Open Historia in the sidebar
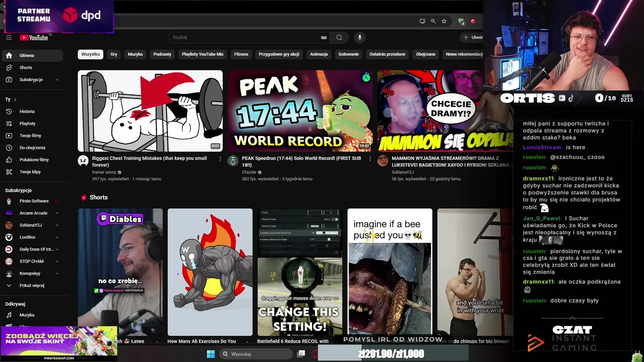This screenshot has height=362, width=644. pos(32,112)
